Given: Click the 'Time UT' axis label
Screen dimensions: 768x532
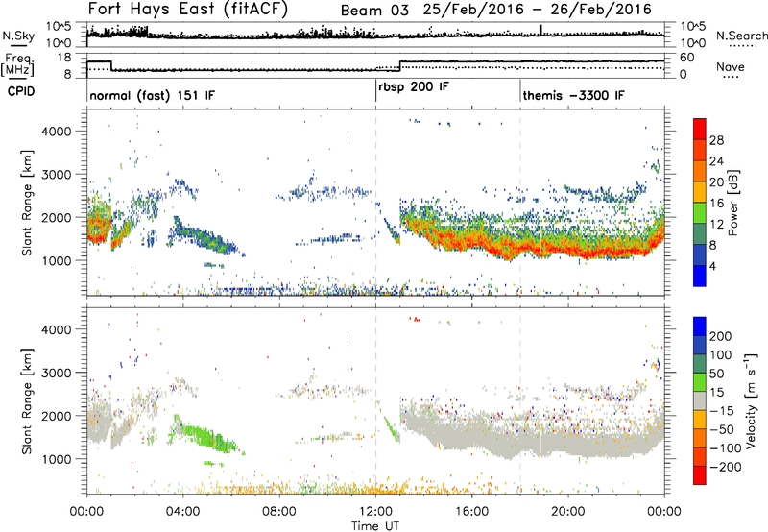Looking at the screenshot, I should [375, 526].
